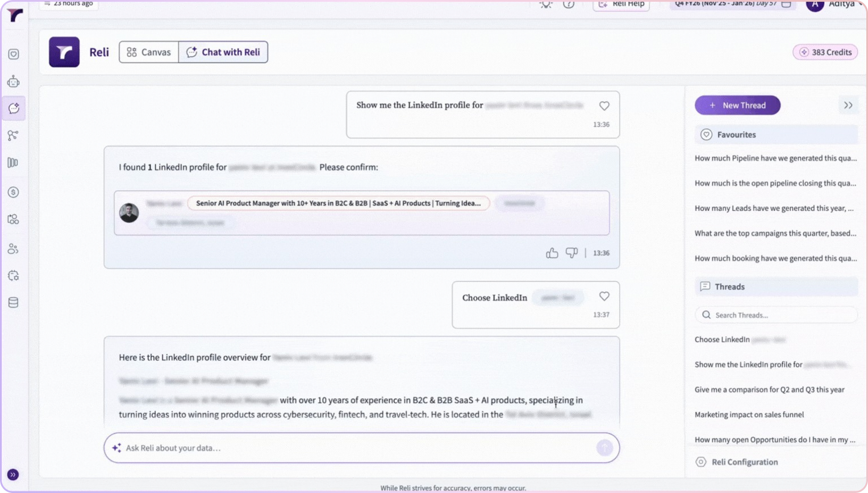This screenshot has width=868, height=493.
Task: Click the sparkle icon in the ask box
Action: pyautogui.click(x=116, y=448)
